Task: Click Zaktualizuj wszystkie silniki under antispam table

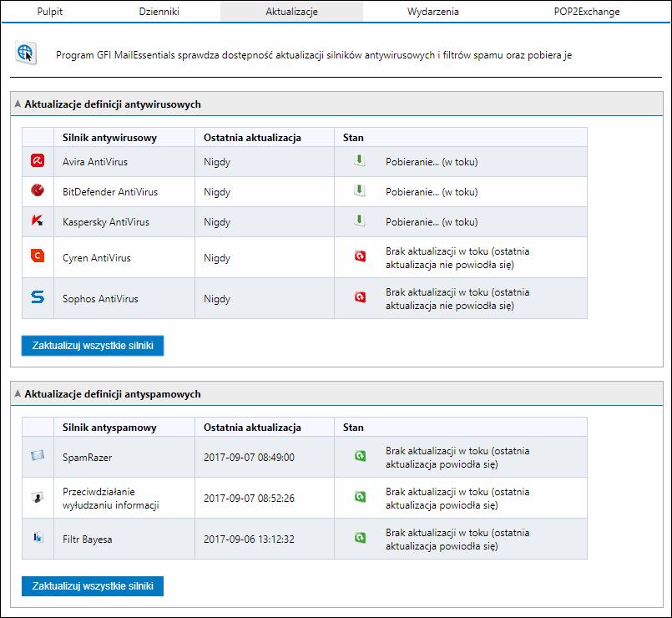Action: coord(93,585)
